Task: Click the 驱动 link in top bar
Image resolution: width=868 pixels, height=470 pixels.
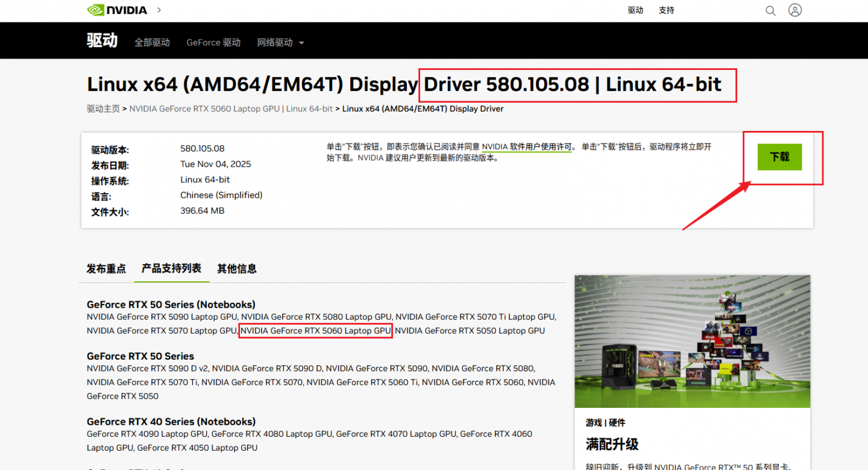Action: 635,10
